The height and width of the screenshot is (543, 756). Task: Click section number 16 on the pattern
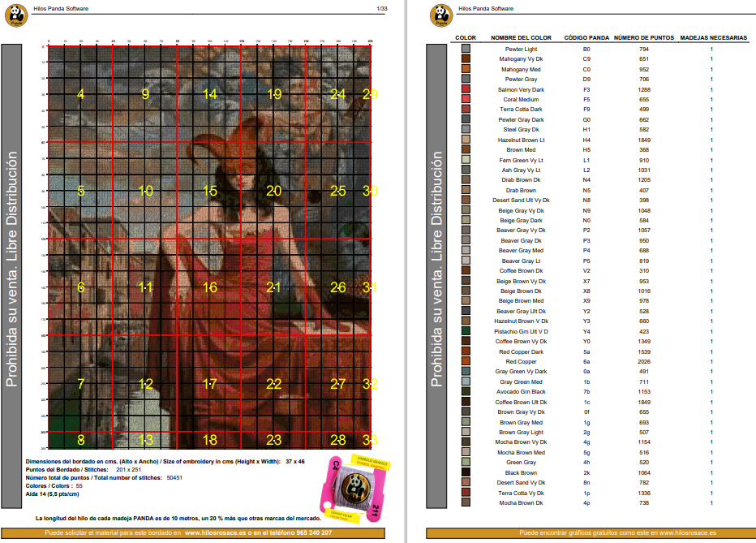point(210,287)
